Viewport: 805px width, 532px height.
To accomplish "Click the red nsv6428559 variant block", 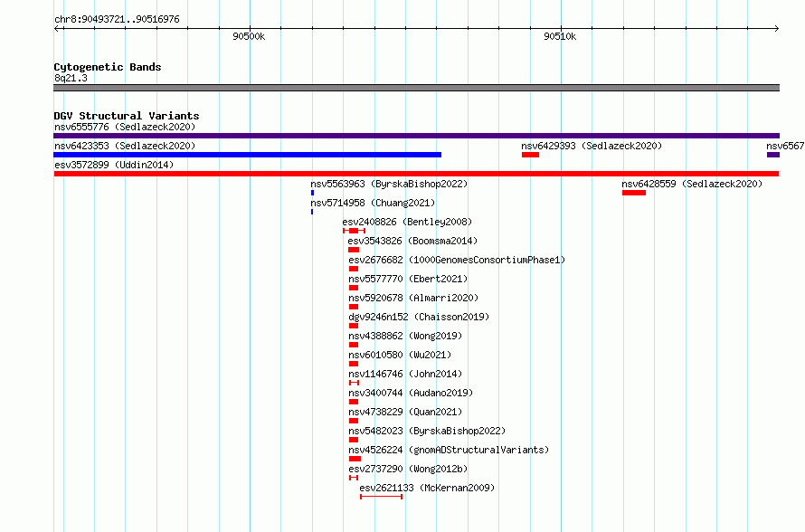I will click(x=634, y=193).
